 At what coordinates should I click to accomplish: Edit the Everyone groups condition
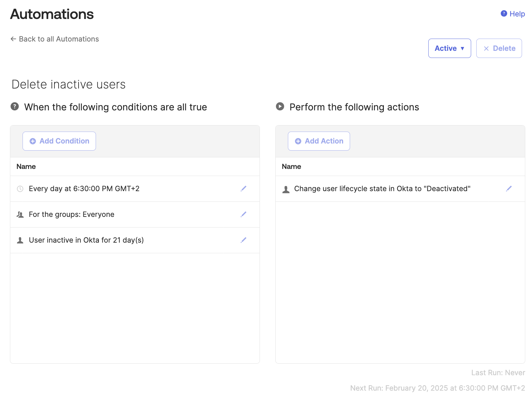(x=243, y=214)
